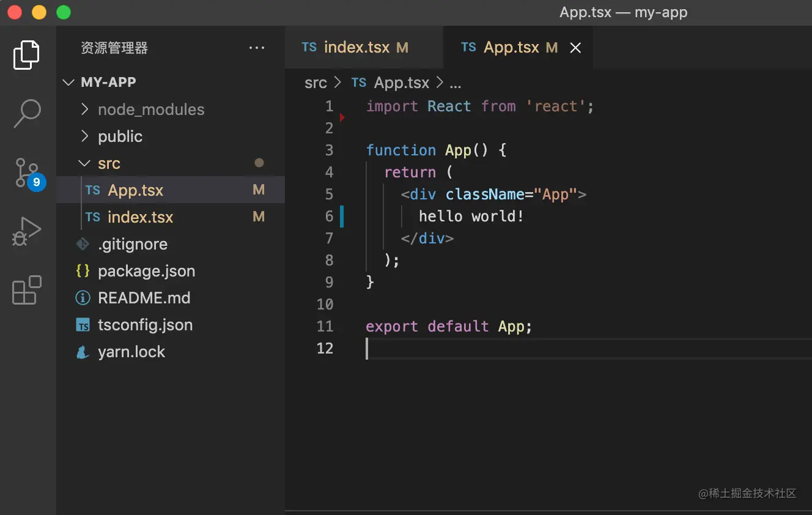Select the App.tsx editor tab
812x515 pixels.
511,48
